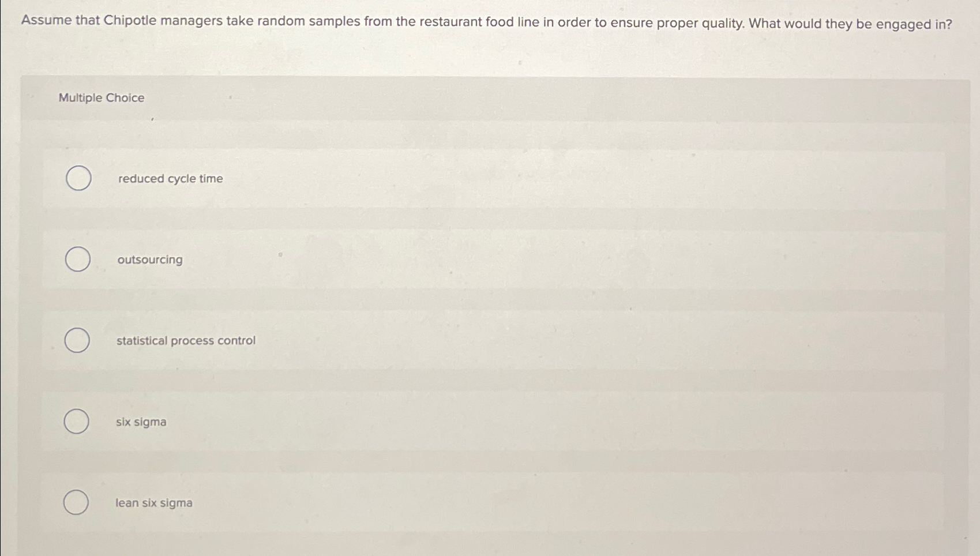Mark outsourcing as the selected option
This screenshot has width=980, height=556.
(x=77, y=260)
